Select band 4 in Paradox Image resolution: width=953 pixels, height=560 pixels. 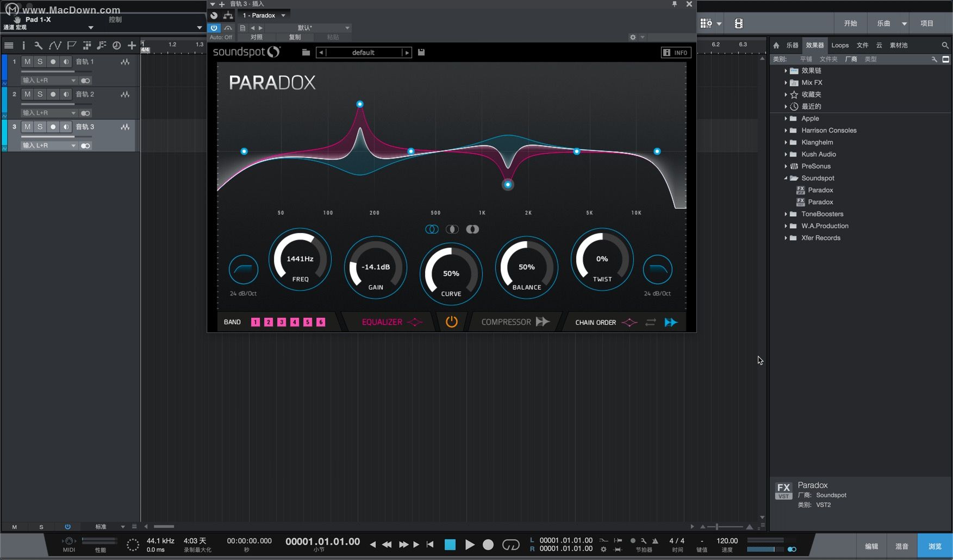tap(295, 322)
